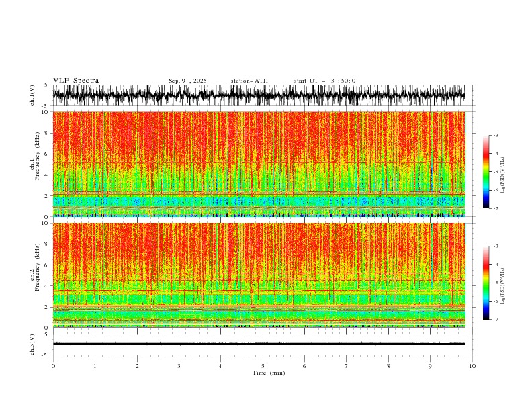Click time axis tick label "4"

click(x=221, y=366)
